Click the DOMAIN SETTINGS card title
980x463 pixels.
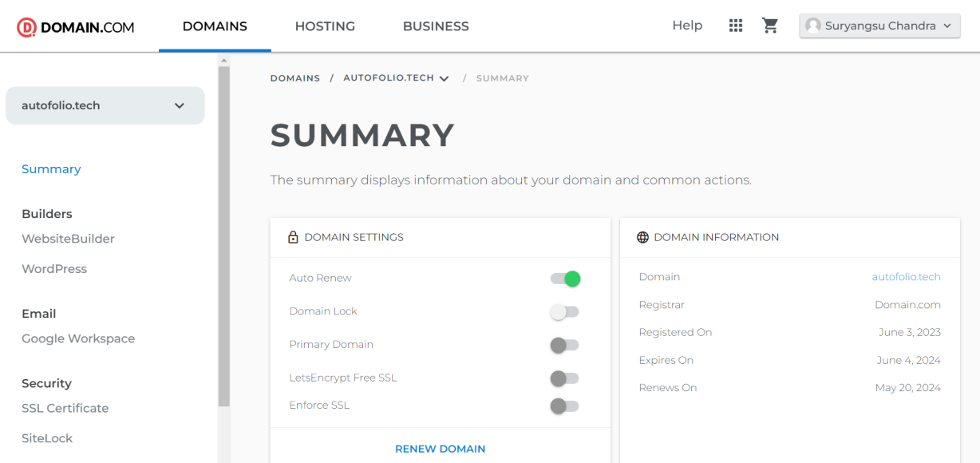pyautogui.click(x=354, y=237)
